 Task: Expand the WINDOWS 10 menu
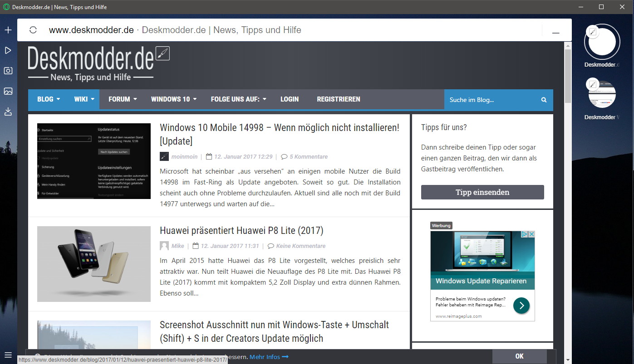(174, 99)
